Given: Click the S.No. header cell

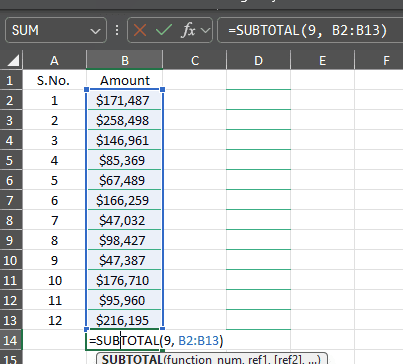Looking at the screenshot, I should point(54,80).
